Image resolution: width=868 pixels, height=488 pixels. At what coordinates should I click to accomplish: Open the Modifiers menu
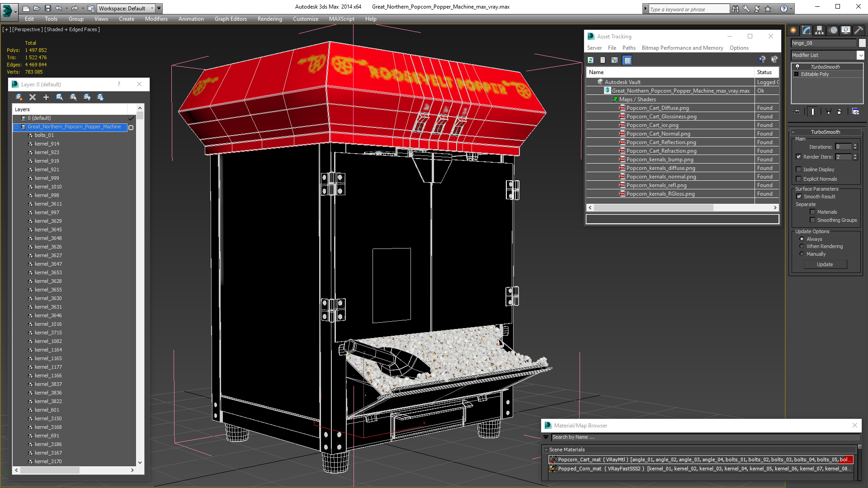156,19
